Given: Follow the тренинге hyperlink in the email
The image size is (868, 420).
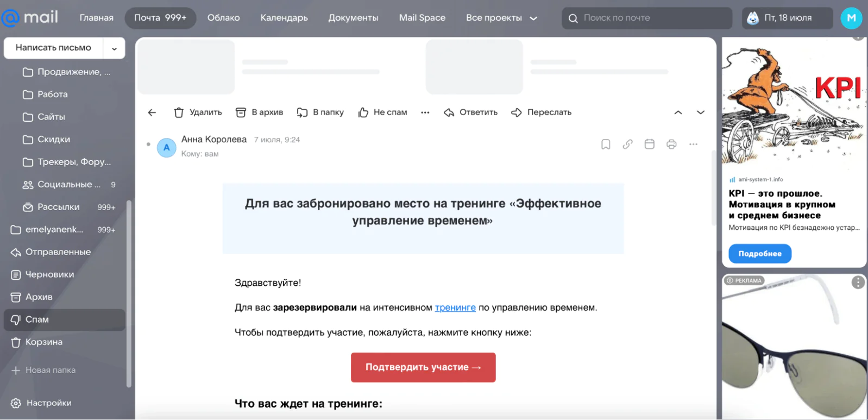Looking at the screenshot, I should pos(455,308).
